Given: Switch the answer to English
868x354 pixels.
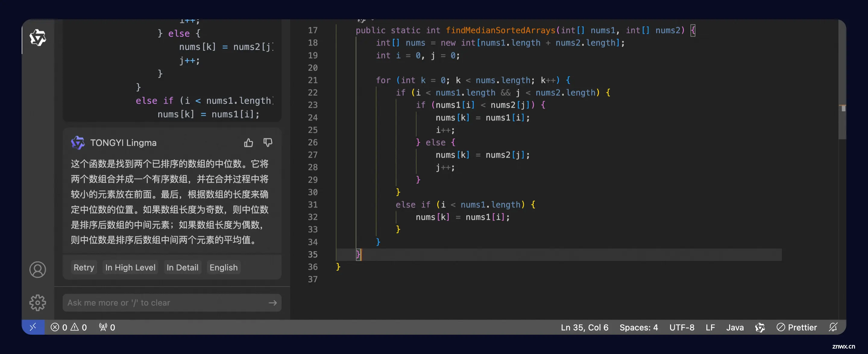Looking at the screenshot, I should tap(223, 267).
